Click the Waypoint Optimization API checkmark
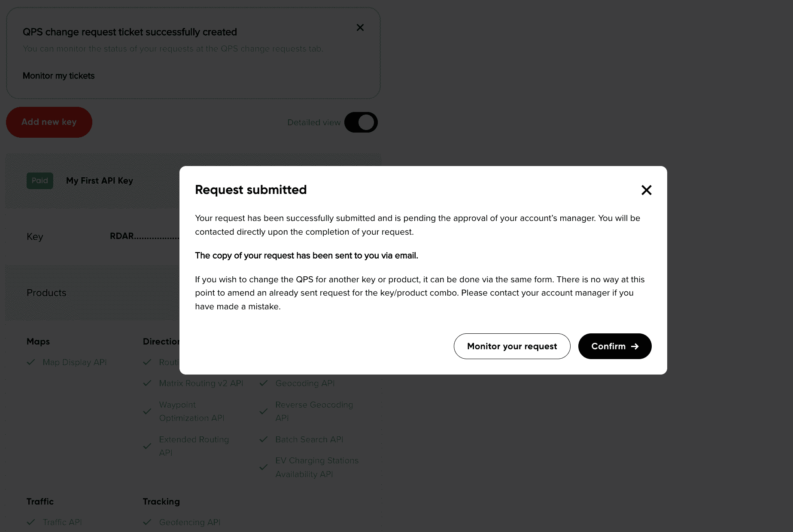The width and height of the screenshot is (793, 532). click(x=147, y=411)
